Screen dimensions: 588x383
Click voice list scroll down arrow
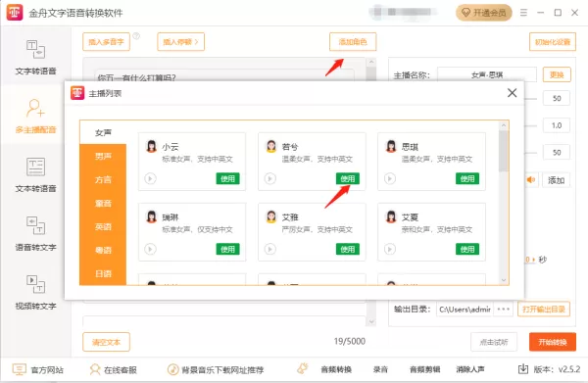[504, 280]
